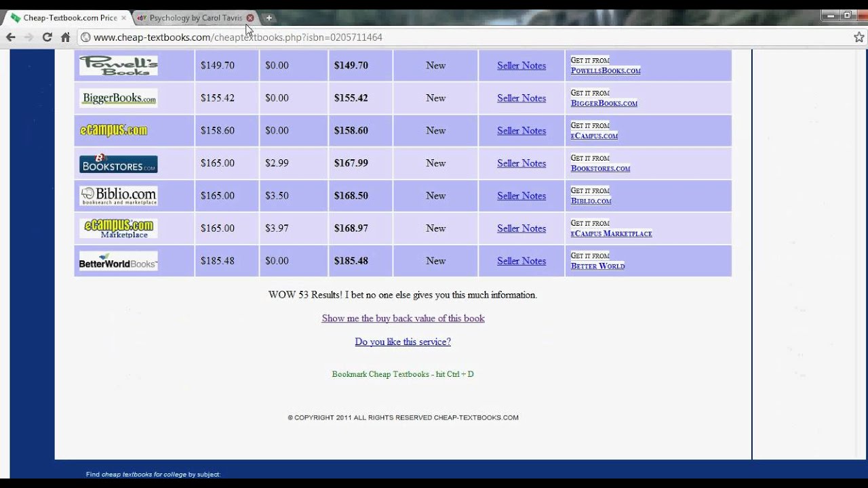
Task: Click the copyright 2011 footer notice
Action: (403, 418)
